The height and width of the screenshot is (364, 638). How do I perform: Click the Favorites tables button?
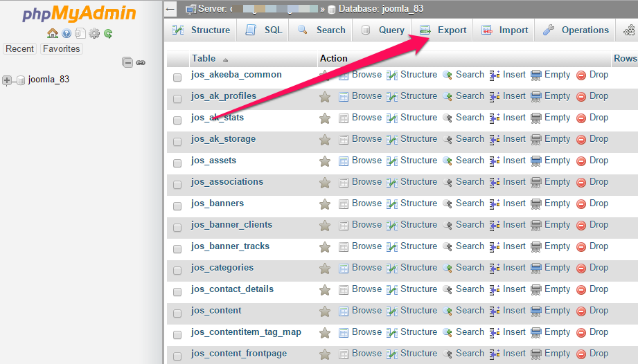pos(62,48)
